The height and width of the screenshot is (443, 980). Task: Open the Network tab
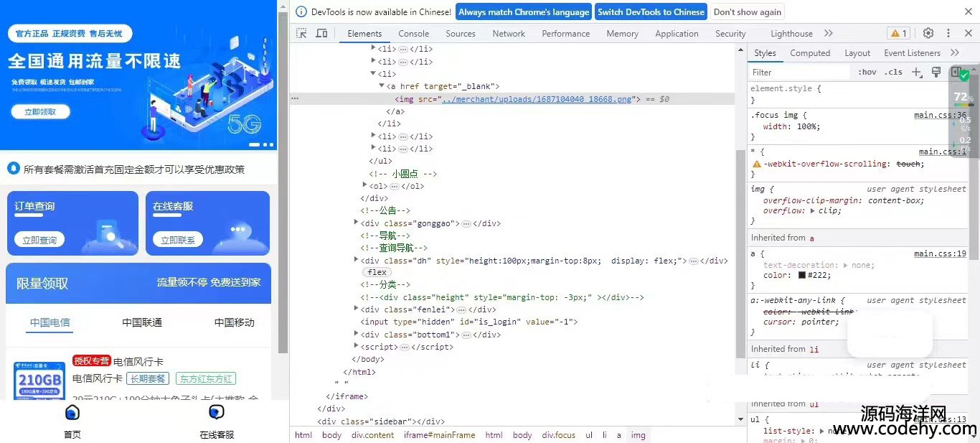coord(509,33)
